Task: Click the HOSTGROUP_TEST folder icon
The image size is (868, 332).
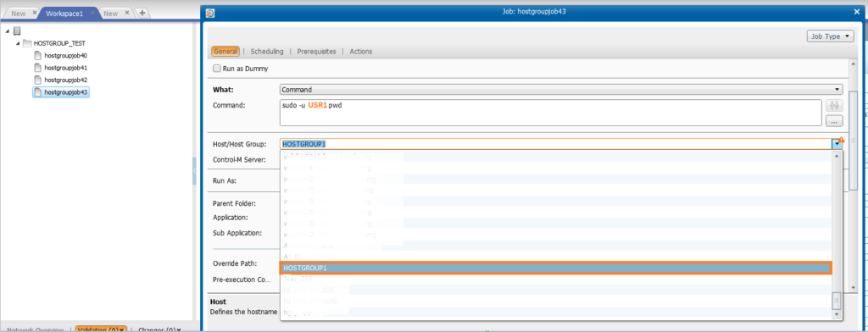Action: pos(27,42)
